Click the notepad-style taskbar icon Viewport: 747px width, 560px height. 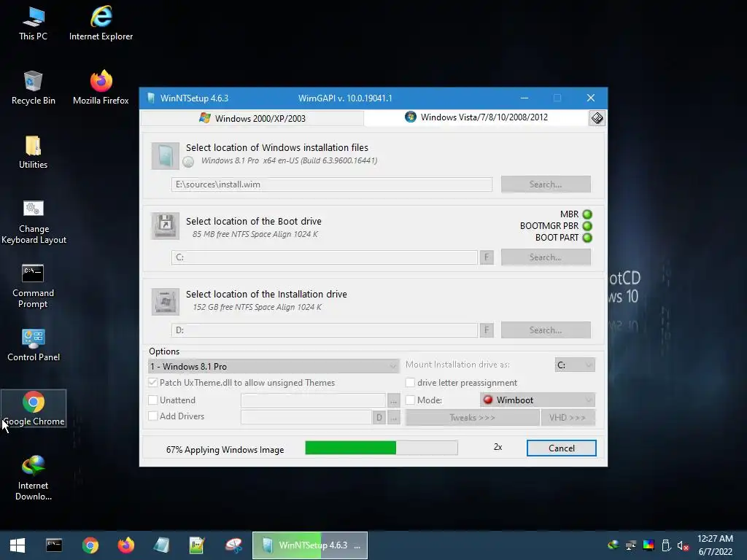pyautogui.click(x=197, y=545)
